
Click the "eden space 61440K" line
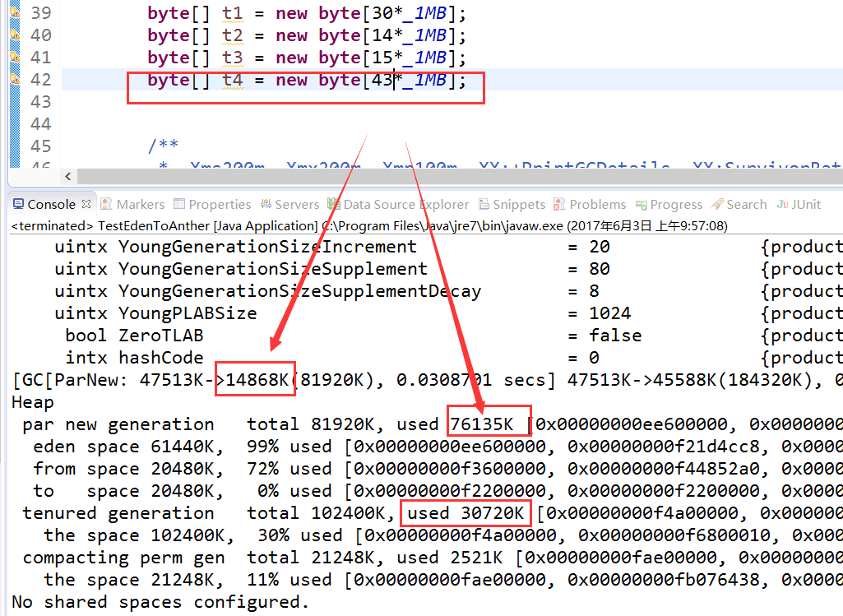(438, 447)
